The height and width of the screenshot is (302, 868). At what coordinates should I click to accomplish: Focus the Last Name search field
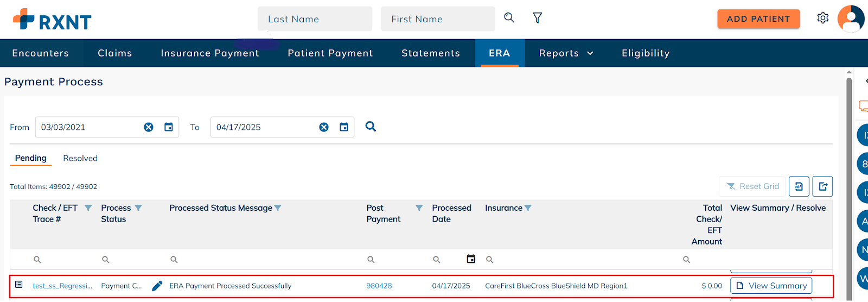315,19
